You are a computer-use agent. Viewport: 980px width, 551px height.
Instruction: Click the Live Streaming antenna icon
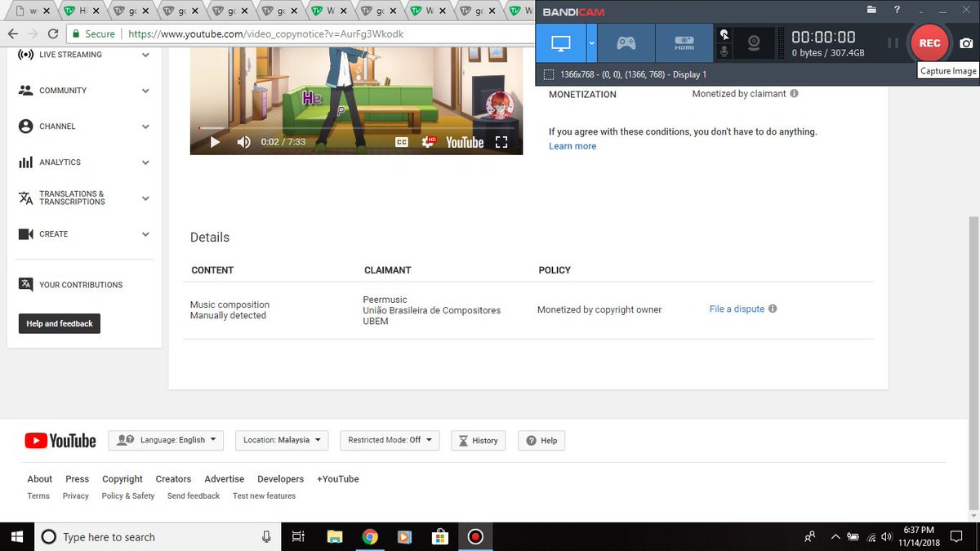25,55
